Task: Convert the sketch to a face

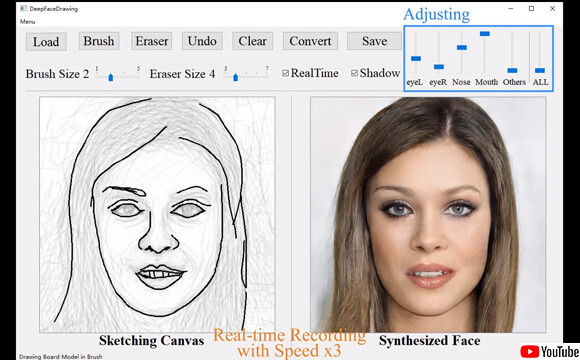Action: point(310,41)
